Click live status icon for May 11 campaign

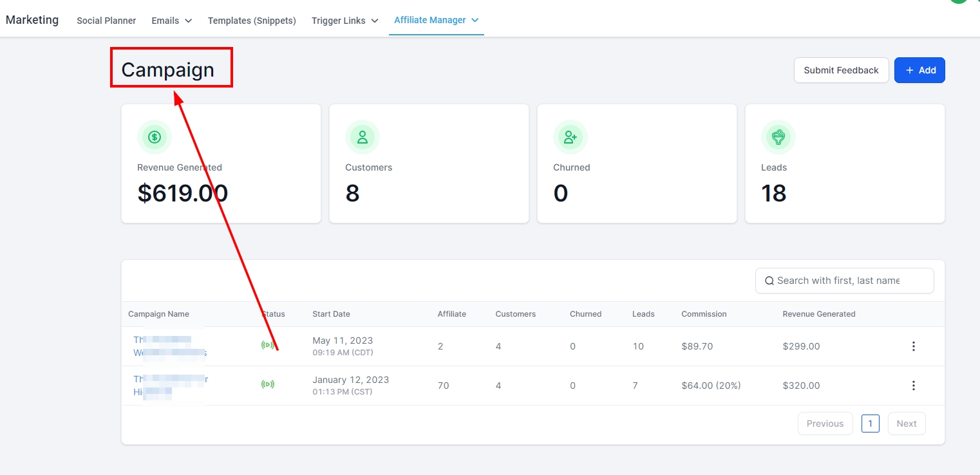click(x=267, y=346)
